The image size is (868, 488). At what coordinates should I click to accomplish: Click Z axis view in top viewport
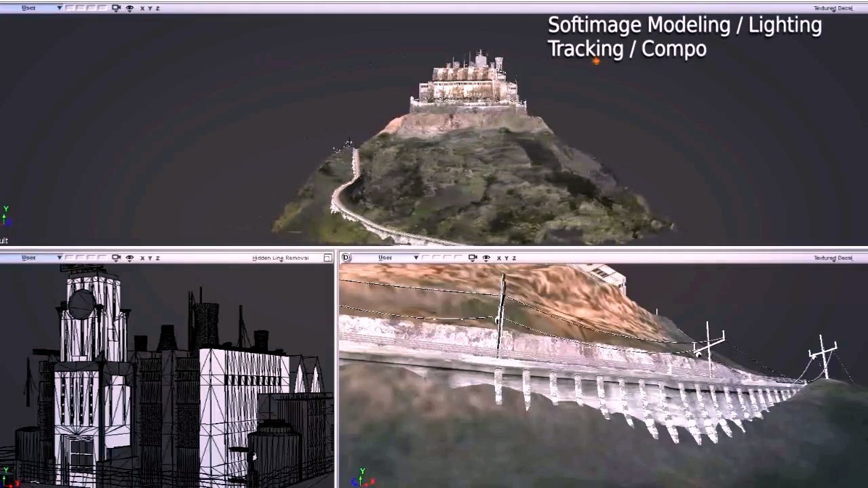coord(157,8)
